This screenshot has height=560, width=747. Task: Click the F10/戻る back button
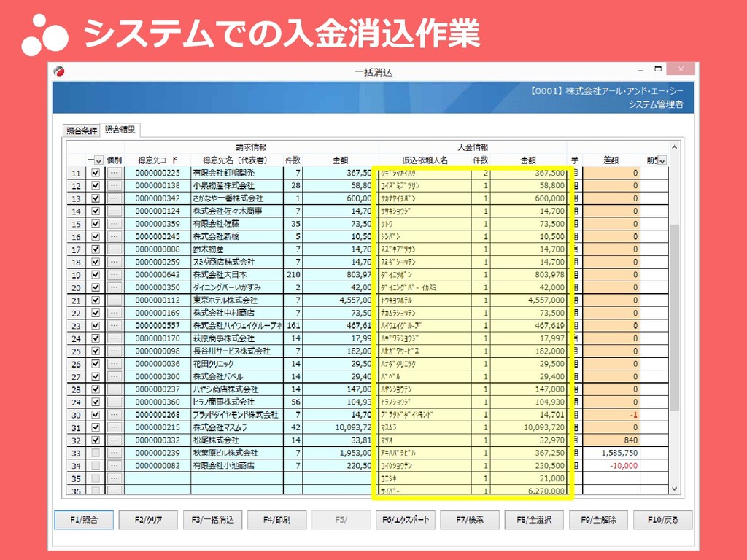click(x=662, y=520)
